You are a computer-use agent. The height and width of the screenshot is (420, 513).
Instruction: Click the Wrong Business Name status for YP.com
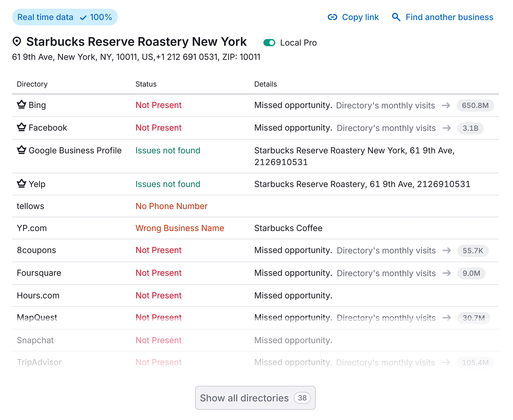[x=180, y=228]
